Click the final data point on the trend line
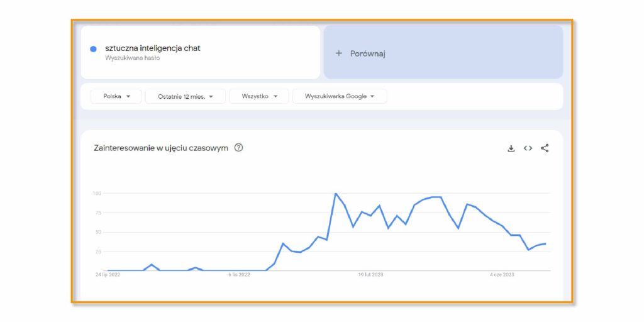This screenshot has height=322, width=644. [x=545, y=243]
